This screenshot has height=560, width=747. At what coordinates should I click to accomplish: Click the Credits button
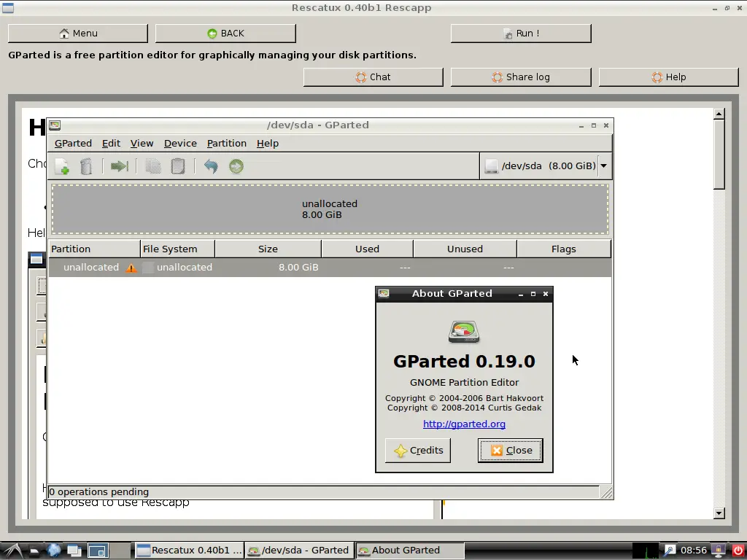pos(418,451)
